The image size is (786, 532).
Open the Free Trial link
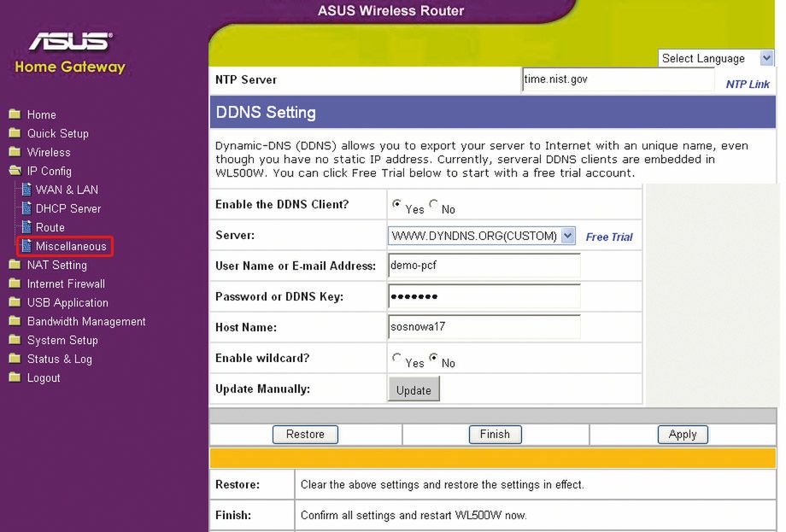click(x=609, y=237)
